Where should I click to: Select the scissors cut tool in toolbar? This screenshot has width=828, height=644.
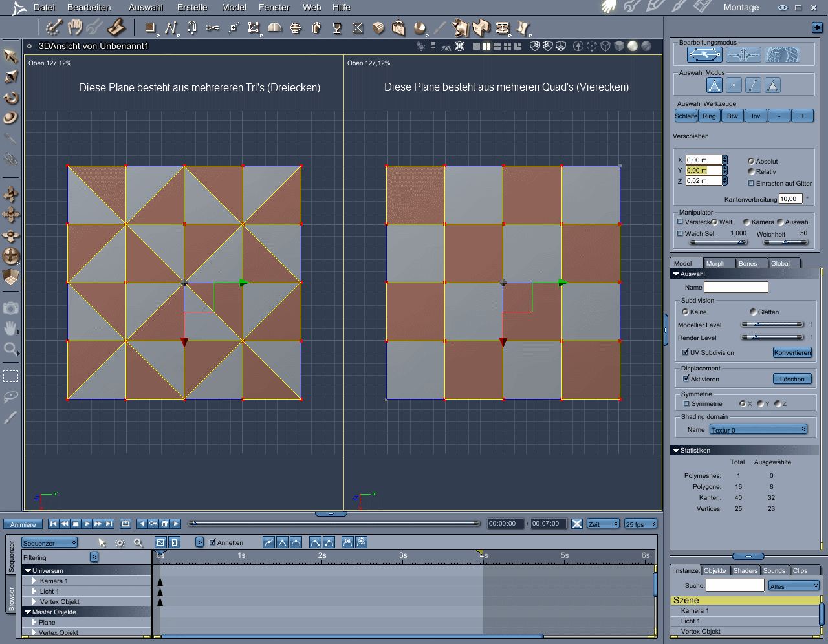[212, 28]
